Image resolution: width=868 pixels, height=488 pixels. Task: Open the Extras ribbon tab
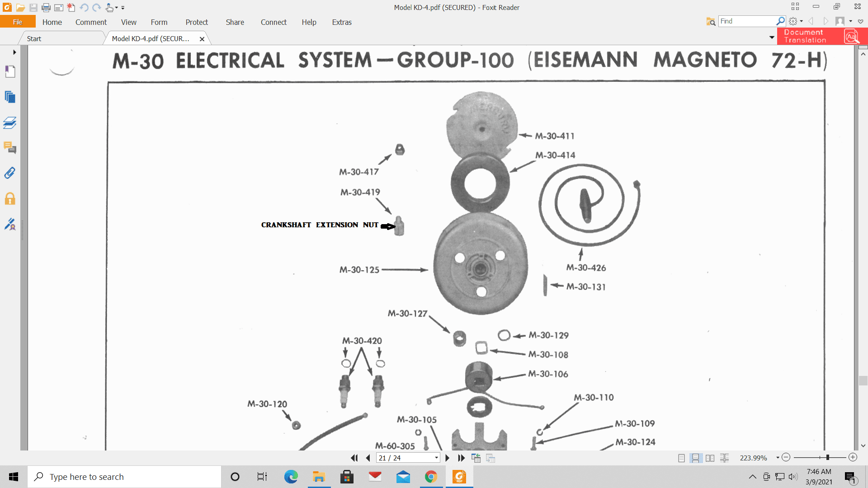[342, 22]
